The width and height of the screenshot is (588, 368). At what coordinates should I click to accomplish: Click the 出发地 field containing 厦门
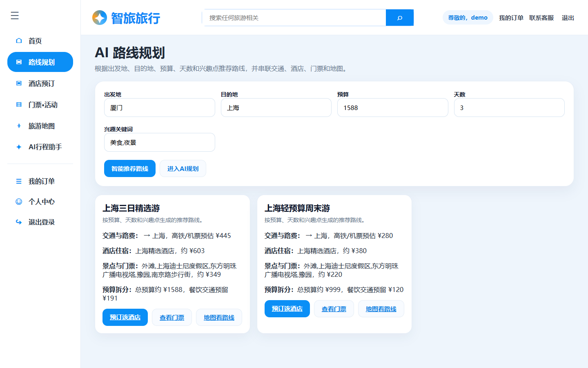(x=159, y=108)
